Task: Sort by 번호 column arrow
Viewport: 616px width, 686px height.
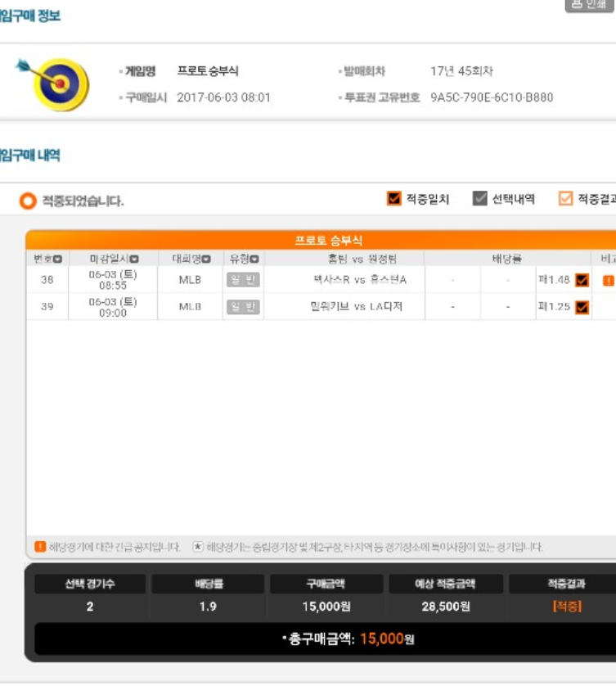Action: click(x=58, y=259)
